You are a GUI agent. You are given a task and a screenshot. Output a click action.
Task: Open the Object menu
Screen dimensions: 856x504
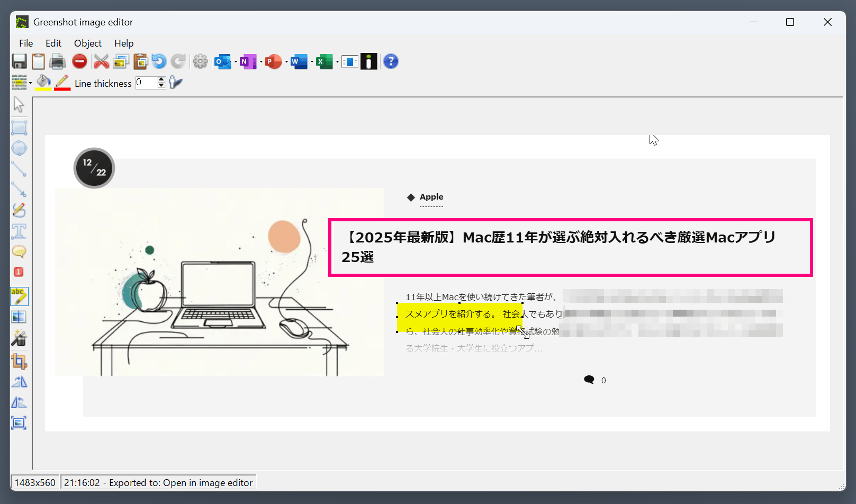coord(87,43)
